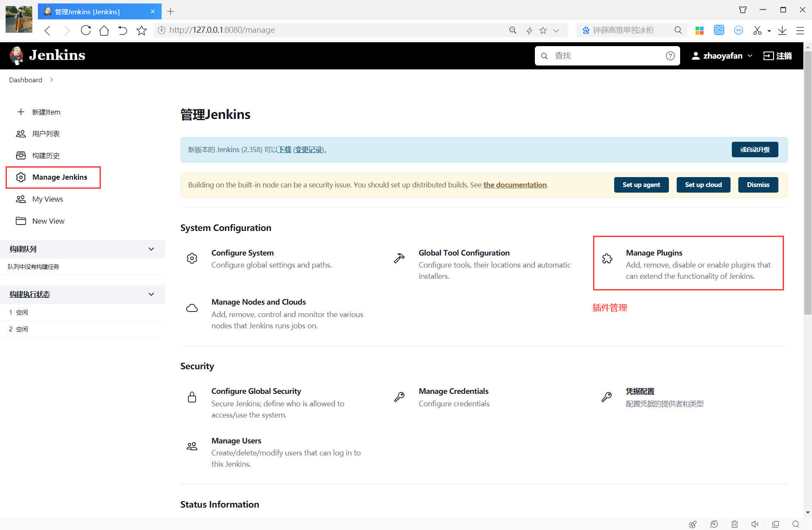Click the Configure System gear icon
Viewport: 812px width, 530px height.
click(x=192, y=258)
